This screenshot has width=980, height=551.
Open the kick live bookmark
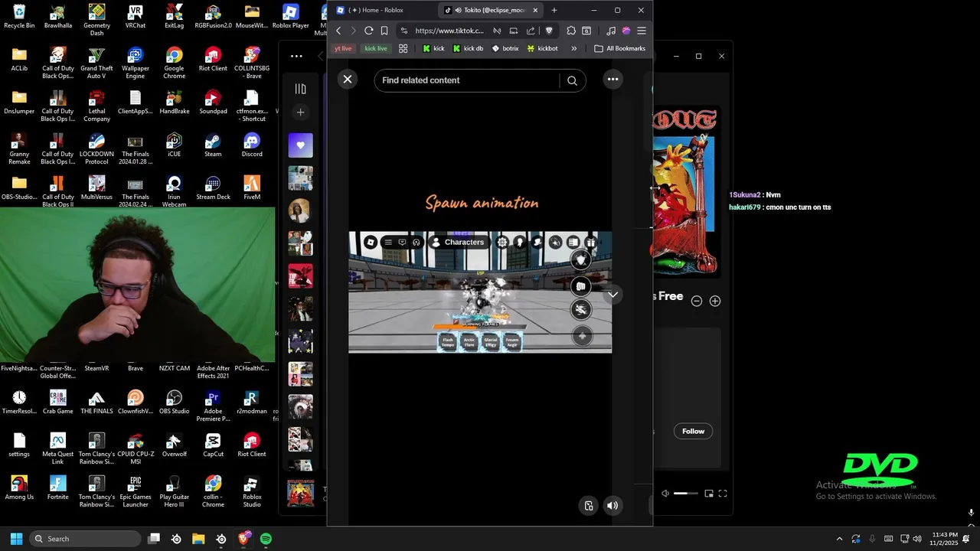click(375, 48)
